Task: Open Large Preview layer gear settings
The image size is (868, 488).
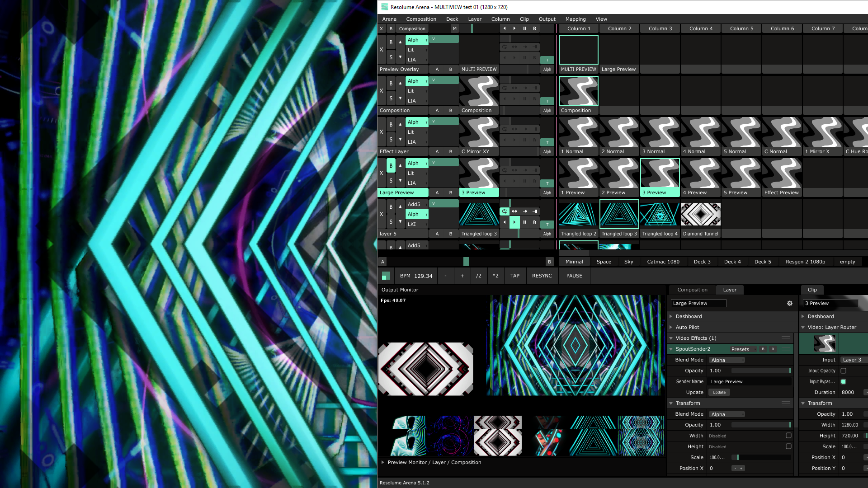Action: click(x=789, y=303)
